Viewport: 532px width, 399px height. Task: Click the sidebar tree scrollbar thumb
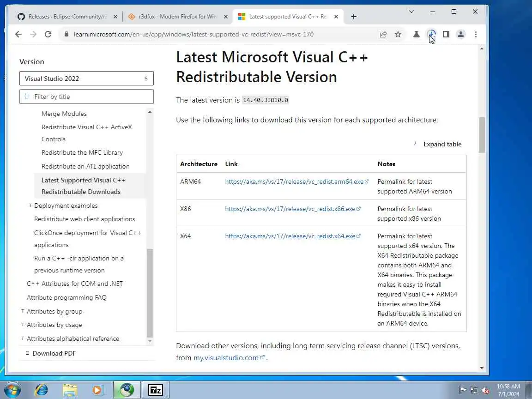tap(150, 293)
